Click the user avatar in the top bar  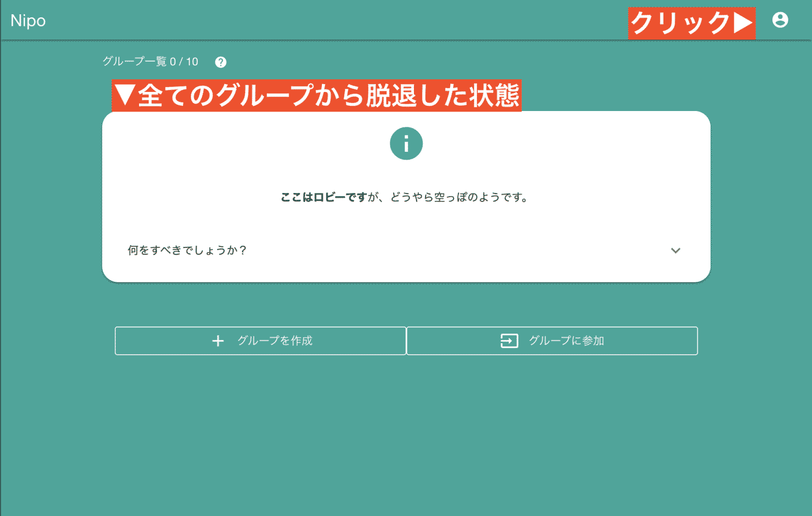[x=781, y=21]
